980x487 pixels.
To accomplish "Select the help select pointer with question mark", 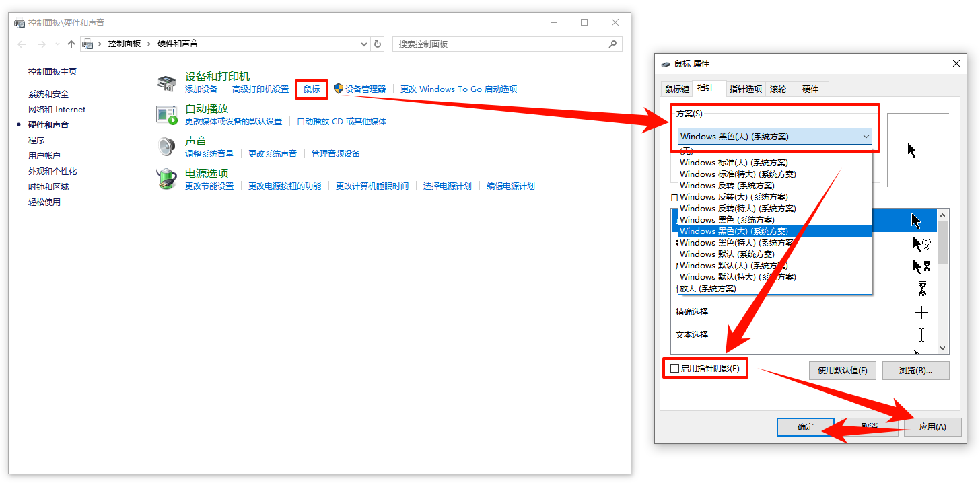I will coord(921,243).
